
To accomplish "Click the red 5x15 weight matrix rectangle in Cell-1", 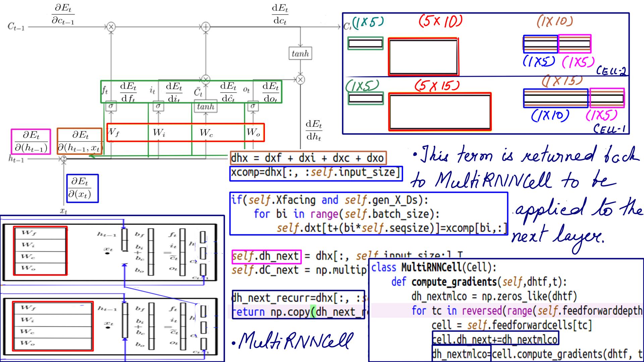I will coord(440,112).
